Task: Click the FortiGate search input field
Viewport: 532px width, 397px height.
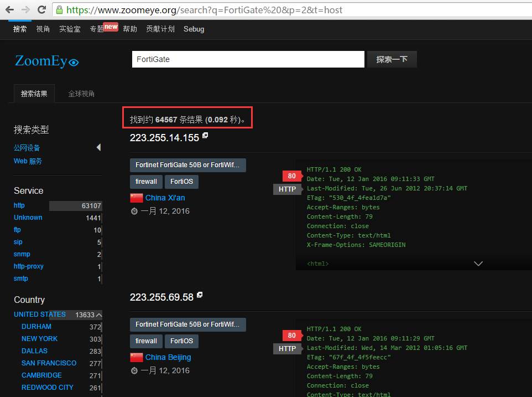Action: [x=248, y=59]
